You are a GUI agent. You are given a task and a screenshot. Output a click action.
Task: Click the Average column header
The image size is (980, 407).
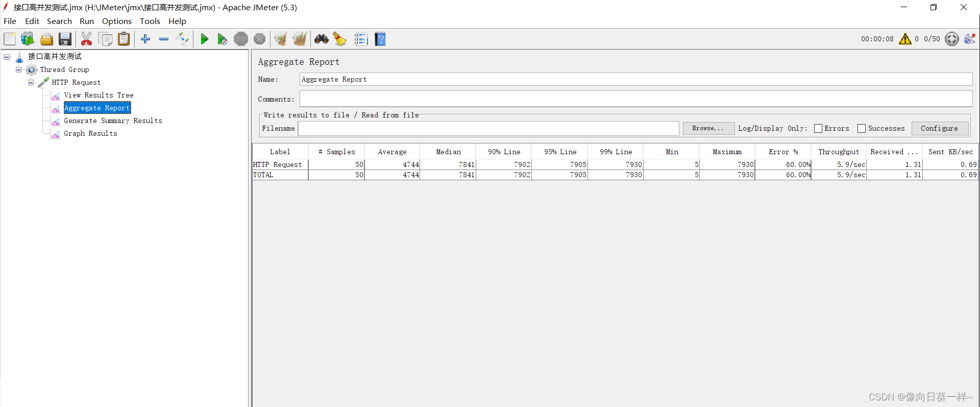[392, 152]
